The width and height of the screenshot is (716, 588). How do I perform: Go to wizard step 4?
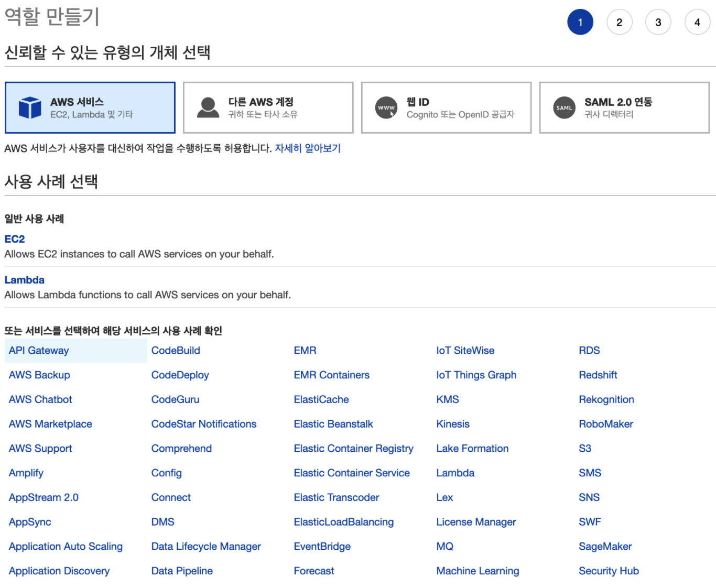click(x=697, y=22)
